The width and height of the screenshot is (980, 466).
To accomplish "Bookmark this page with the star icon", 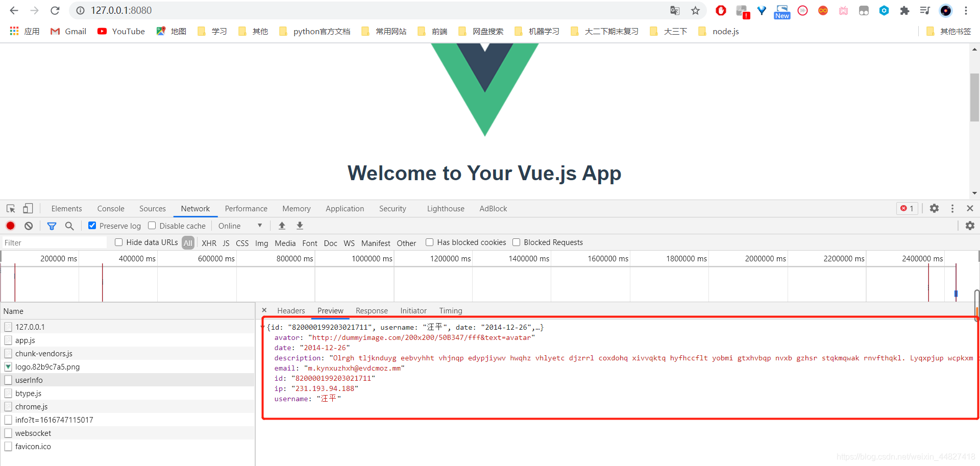I will pyautogui.click(x=695, y=10).
